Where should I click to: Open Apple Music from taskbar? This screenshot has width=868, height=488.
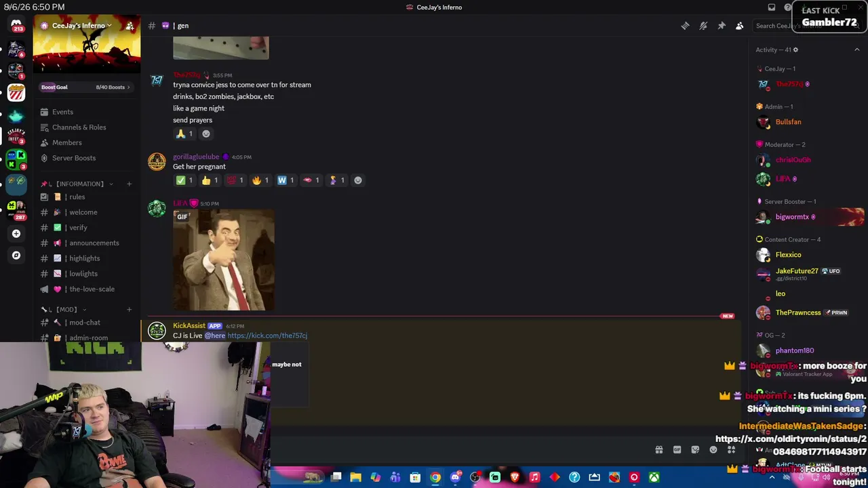(534, 478)
